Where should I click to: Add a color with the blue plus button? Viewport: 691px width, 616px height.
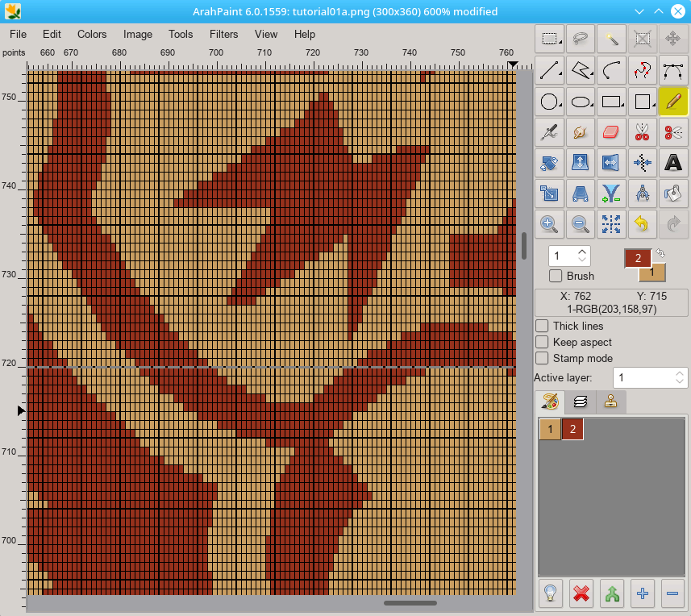(x=643, y=593)
